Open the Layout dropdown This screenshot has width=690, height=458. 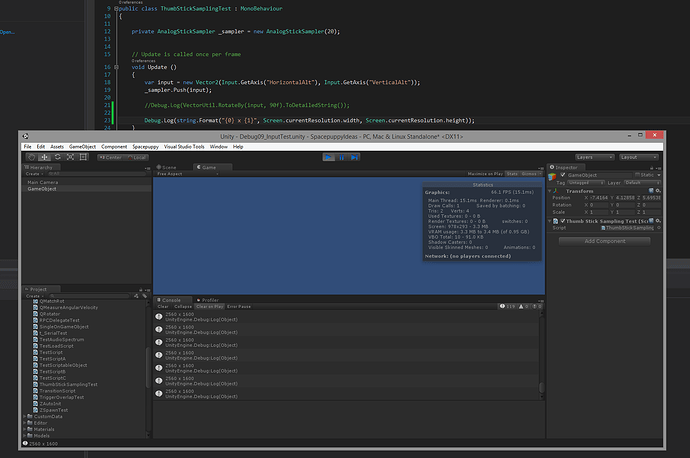coord(638,157)
